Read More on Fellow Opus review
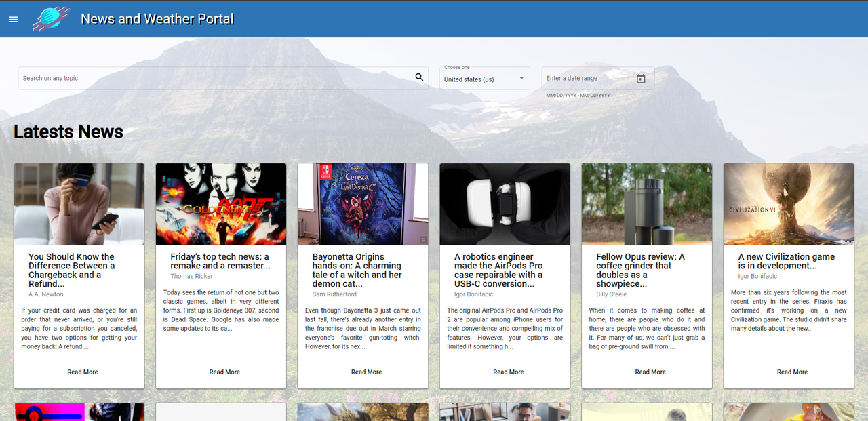The height and width of the screenshot is (421, 868). pyautogui.click(x=650, y=372)
